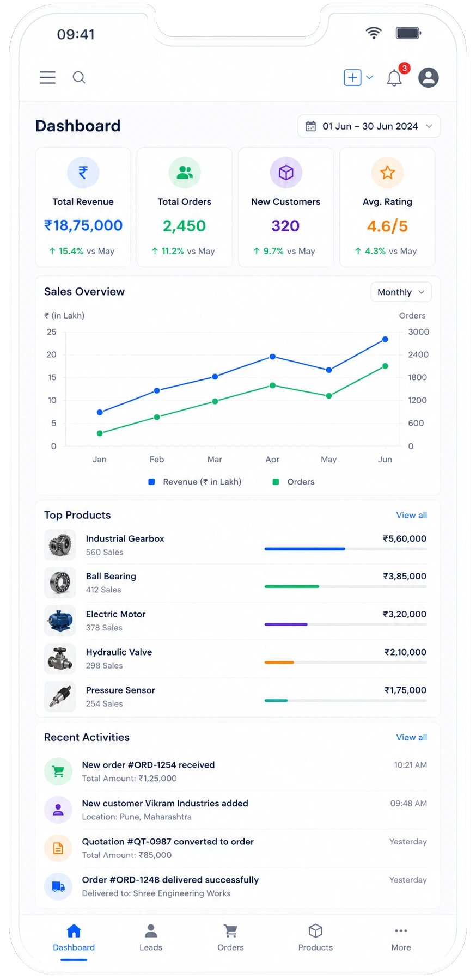The width and height of the screenshot is (476, 980).
Task: Open notifications bell with 3 badge
Action: pyautogui.click(x=395, y=77)
